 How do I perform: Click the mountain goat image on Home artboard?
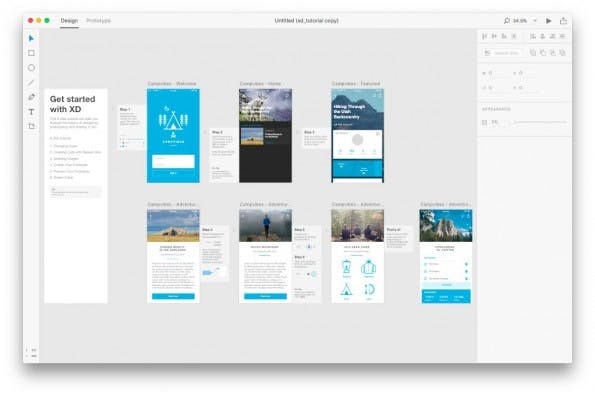pos(266,105)
